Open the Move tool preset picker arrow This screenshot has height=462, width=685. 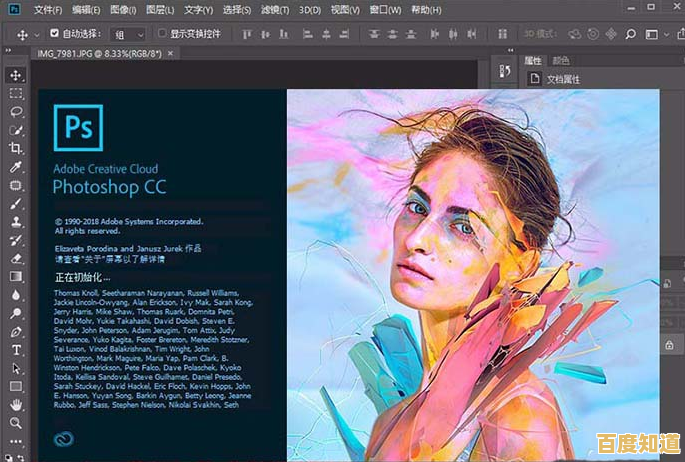pyautogui.click(x=37, y=34)
